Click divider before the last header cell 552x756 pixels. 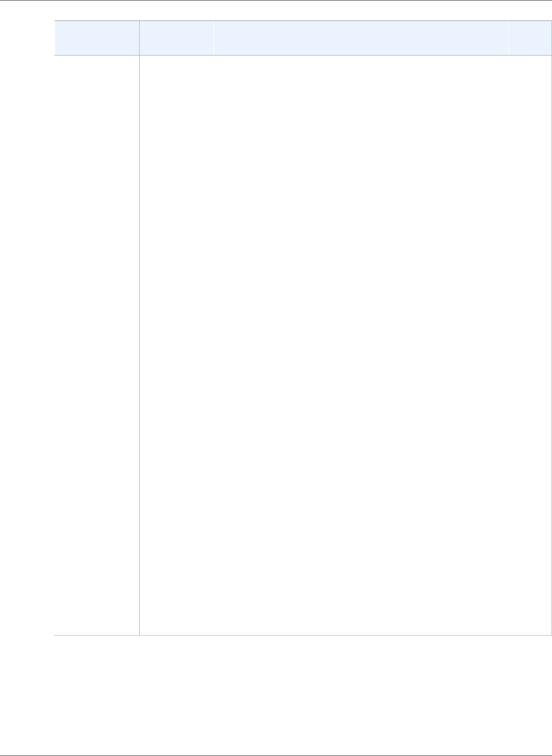coord(509,38)
